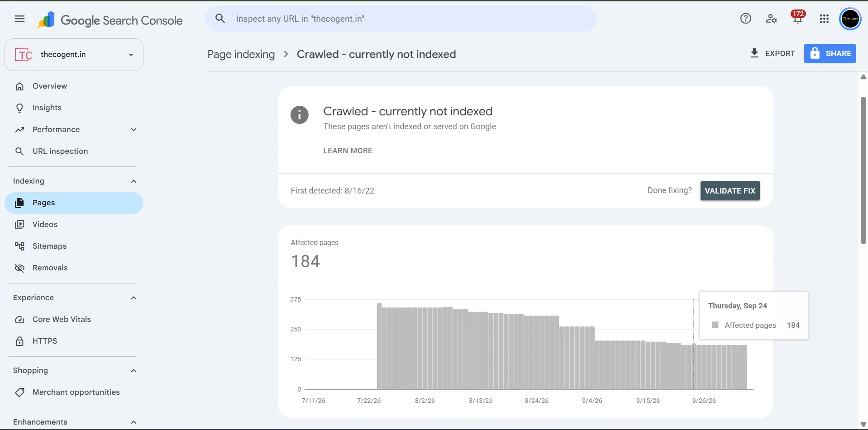The width and height of the screenshot is (868, 430).
Task: Select Pages in the Indexing menu
Action: (x=74, y=203)
